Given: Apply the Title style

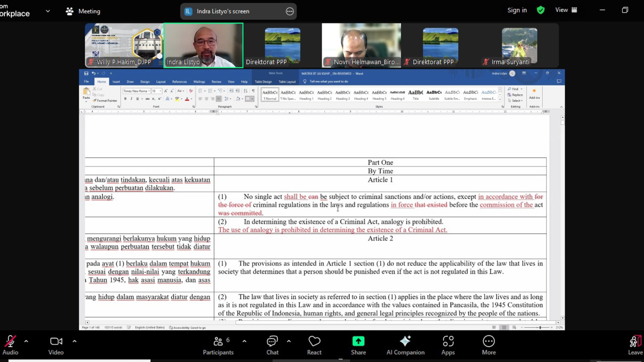Looking at the screenshot, I should click(x=416, y=95).
